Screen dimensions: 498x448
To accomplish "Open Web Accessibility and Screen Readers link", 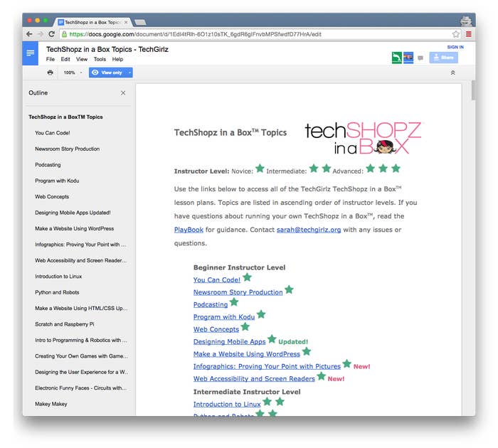I will (254, 379).
